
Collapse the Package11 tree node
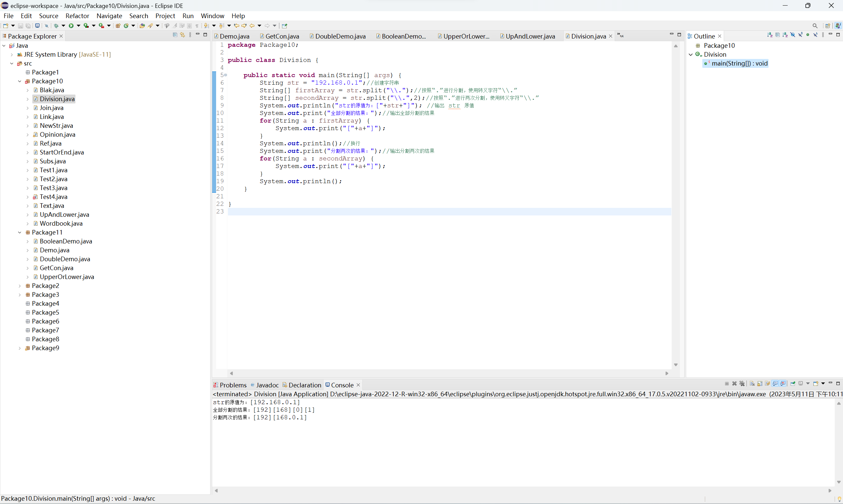(x=20, y=232)
